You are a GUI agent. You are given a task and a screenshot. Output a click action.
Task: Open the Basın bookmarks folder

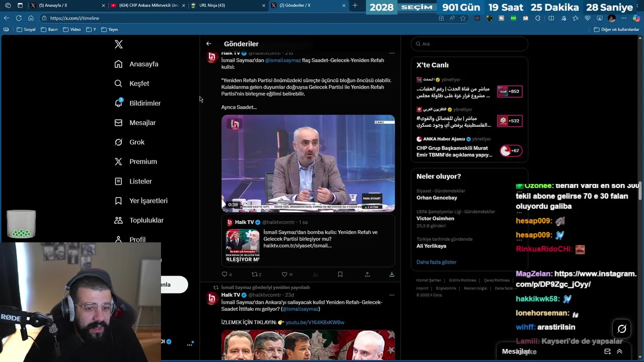49,30
